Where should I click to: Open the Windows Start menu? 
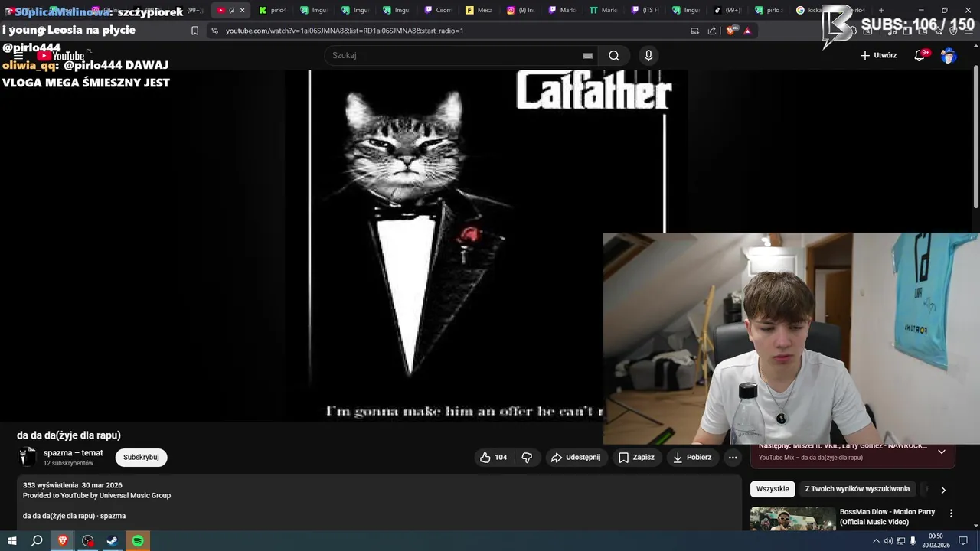(12, 541)
